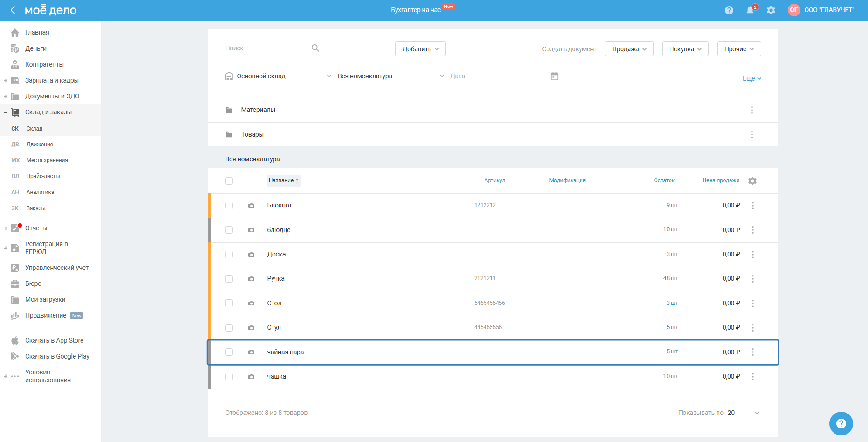The height and width of the screenshot is (442, 868).
Task: Change the Показывать по page size dropdown
Action: pyautogui.click(x=744, y=413)
